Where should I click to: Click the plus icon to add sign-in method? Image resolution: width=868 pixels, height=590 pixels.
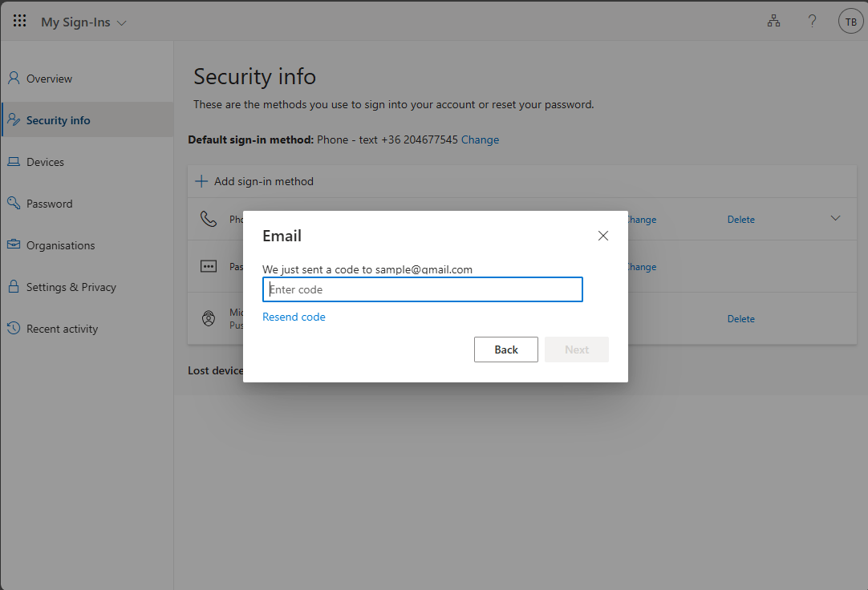click(x=201, y=181)
